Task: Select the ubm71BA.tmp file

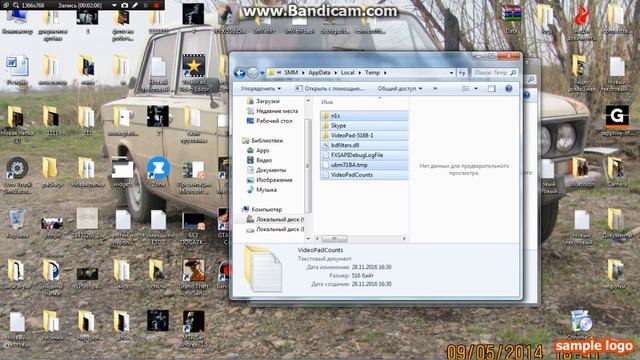Action: coord(364,165)
